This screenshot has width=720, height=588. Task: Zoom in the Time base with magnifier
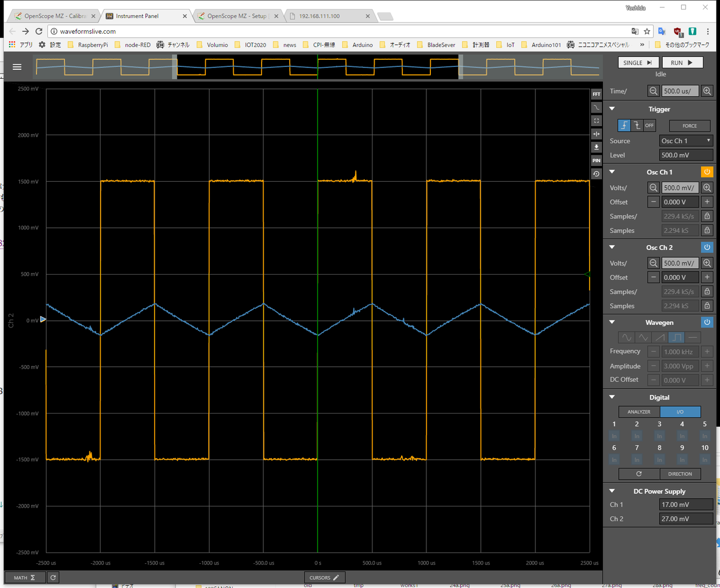pyautogui.click(x=707, y=91)
